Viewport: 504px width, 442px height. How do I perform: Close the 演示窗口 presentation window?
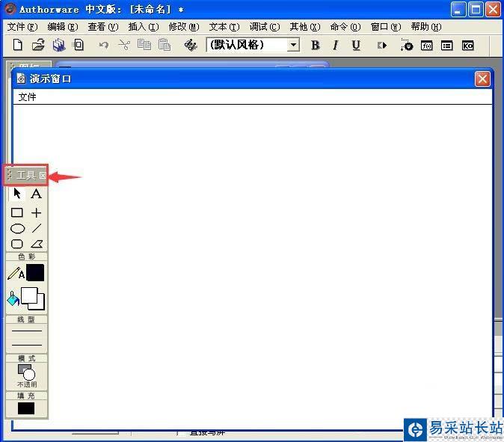482,79
